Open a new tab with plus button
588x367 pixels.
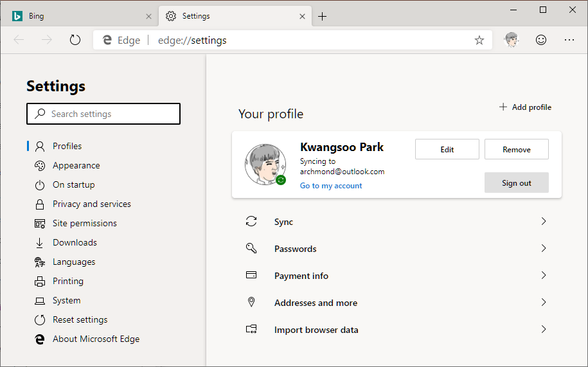(x=322, y=17)
